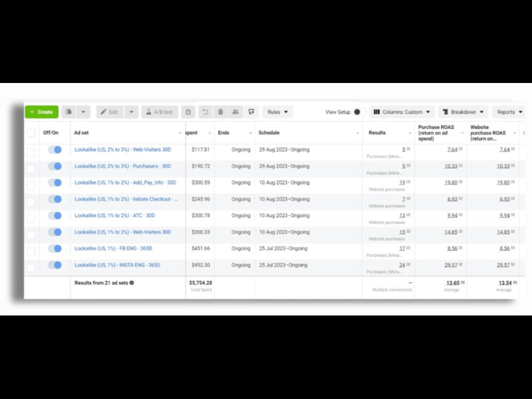Screen dimensions: 532x399
Task: Toggle off the Initiate Checkout ad set
Action: point(55,199)
